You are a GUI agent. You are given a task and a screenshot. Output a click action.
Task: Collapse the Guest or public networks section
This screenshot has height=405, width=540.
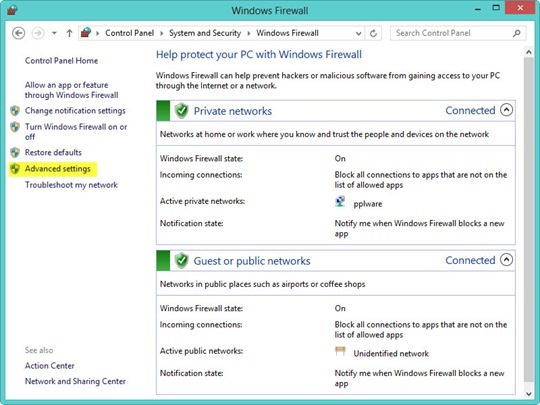506,260
